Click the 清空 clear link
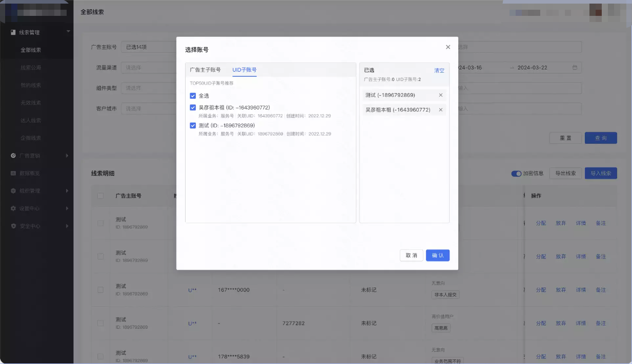Image resolution: width=632 pixels, height=364 pixels. coord(439,70)
